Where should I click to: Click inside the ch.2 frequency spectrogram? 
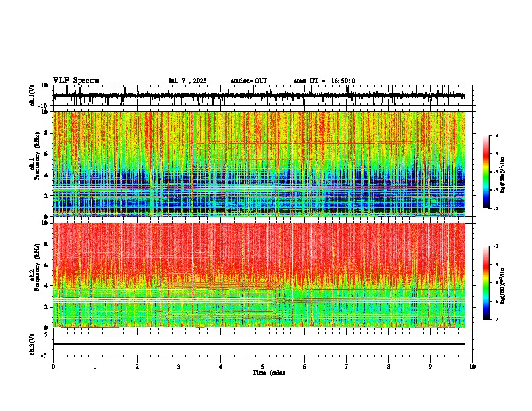coord(259,275)
